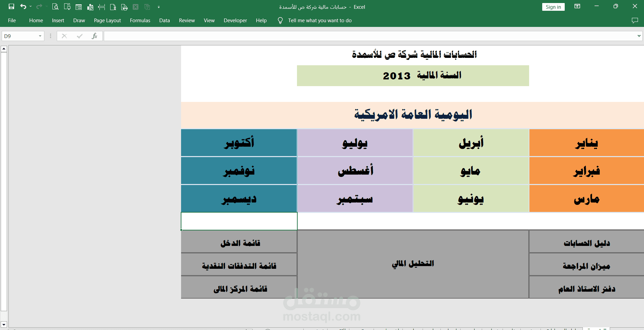Click inside the formula bar input
This screenshot has width=644, height=330.
[370, 36]
